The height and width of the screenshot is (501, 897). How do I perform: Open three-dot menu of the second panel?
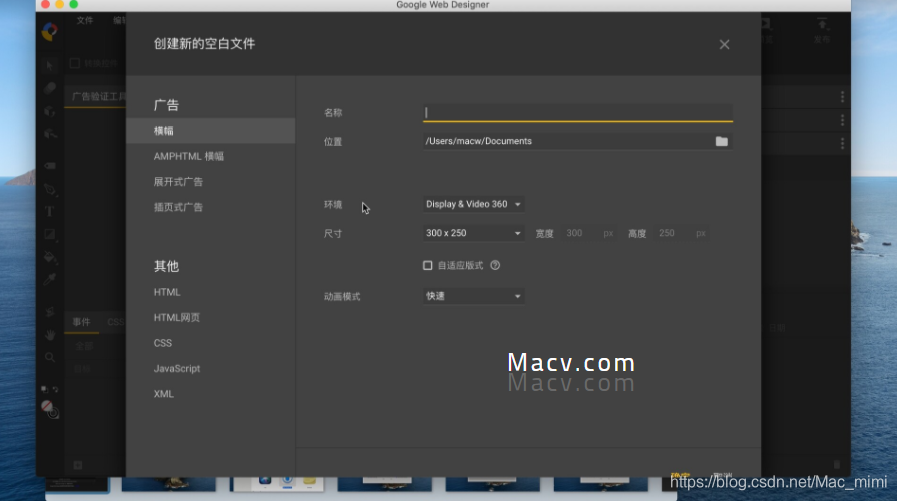[x=842, y=120]
